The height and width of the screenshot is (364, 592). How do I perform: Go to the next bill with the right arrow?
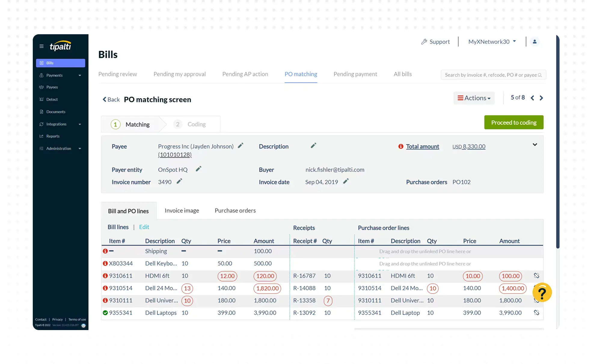coord(541,98)
